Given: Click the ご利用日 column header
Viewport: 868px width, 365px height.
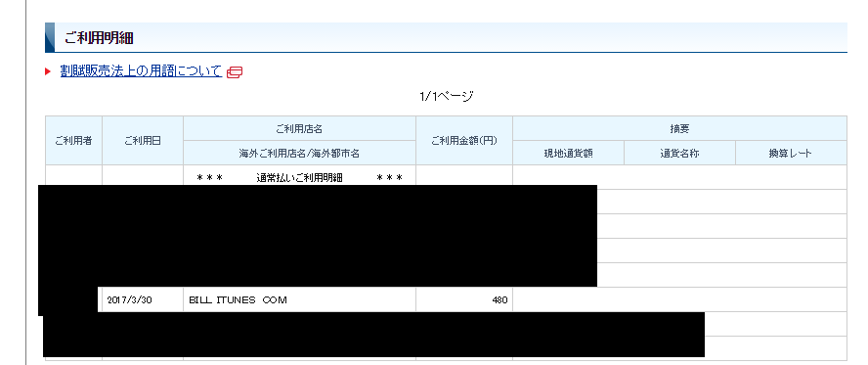Looking at the screenshot, I should (143, 141).
